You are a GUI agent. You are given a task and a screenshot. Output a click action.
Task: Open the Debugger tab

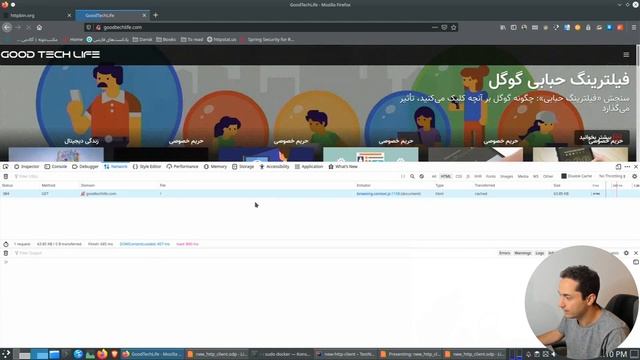tap(85, 167)
